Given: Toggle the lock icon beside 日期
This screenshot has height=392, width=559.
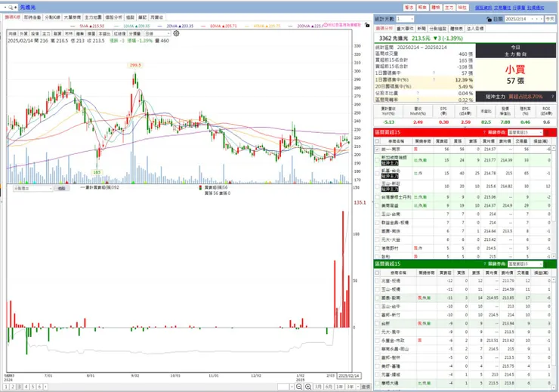Looking at the screenshot, I should click(x=490, y=19).
